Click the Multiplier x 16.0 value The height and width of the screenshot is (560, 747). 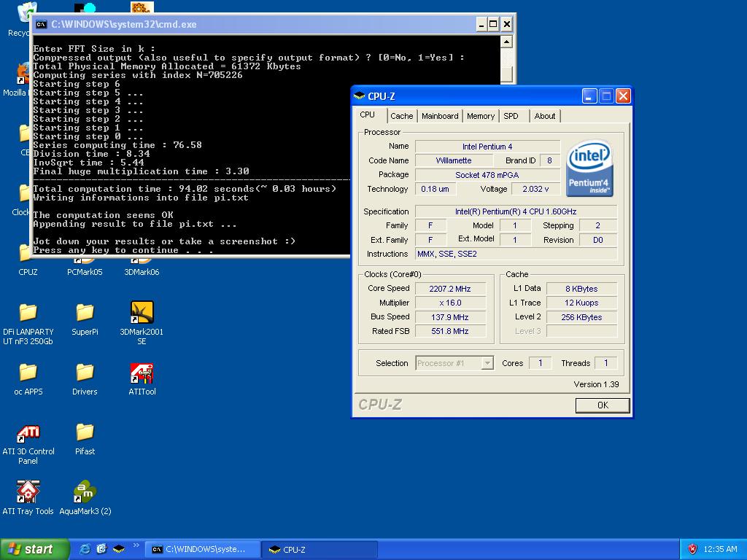[450, 303]
